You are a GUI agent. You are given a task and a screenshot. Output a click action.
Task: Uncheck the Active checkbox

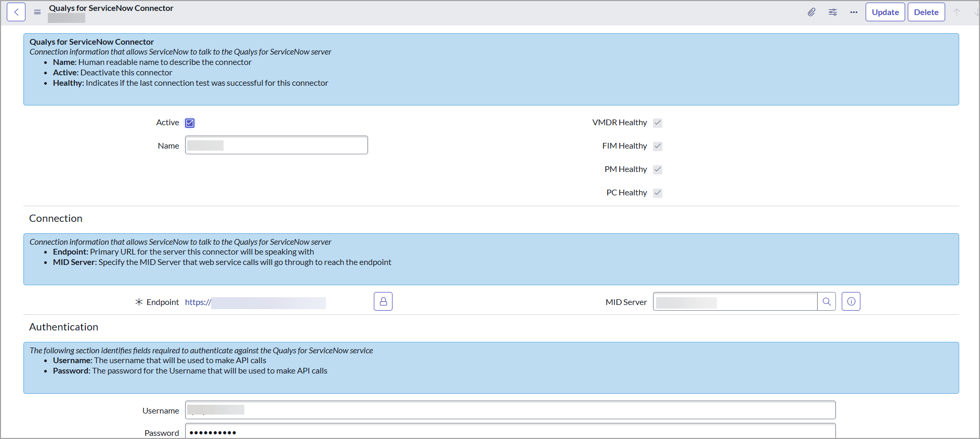point(190,123)
